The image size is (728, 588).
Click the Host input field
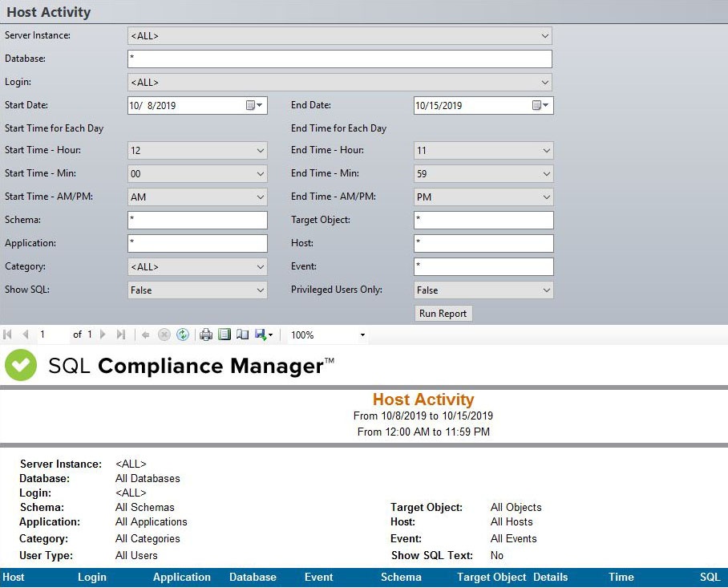(x=483, y=243)
